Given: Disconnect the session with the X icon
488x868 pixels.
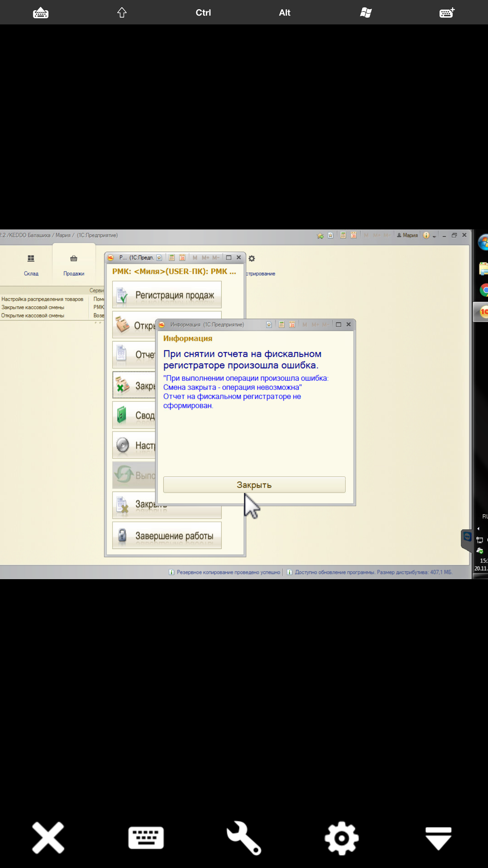Looking at the screenshot, I should [48, 837].
